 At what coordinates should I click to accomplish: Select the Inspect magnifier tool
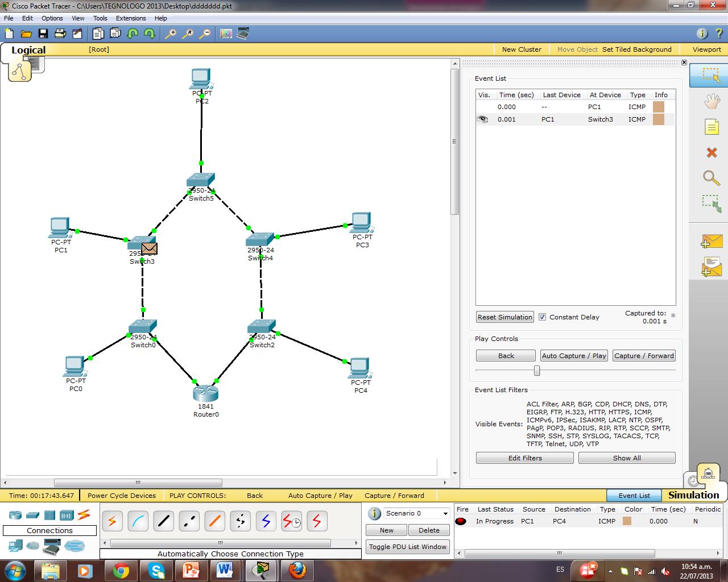[x=711, y=178]
